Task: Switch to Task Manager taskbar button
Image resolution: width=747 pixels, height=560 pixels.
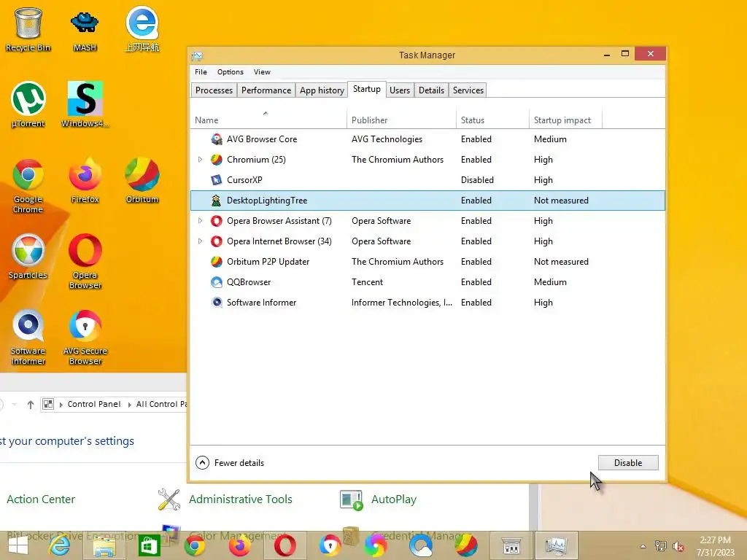Action: [x=556, y=545]
